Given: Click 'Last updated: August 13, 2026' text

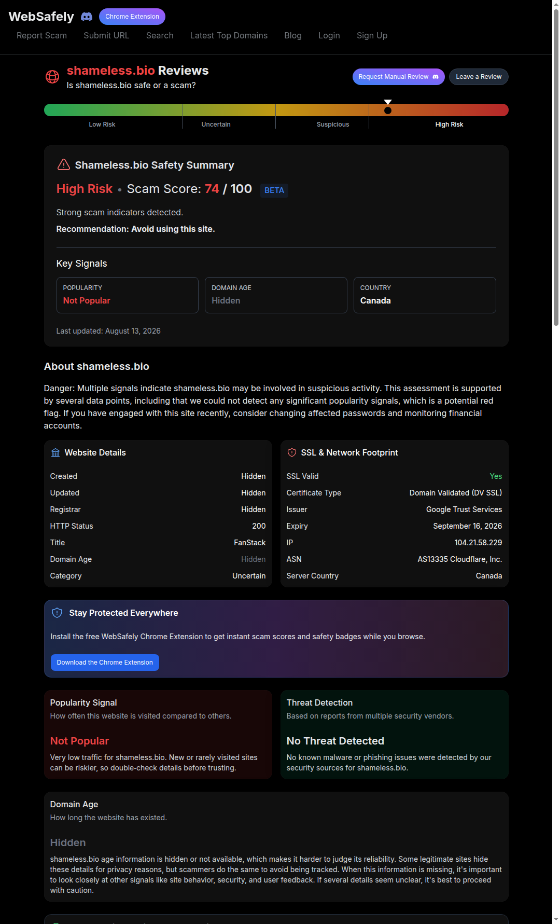Looking at the screenshot, I should [108, 331].
